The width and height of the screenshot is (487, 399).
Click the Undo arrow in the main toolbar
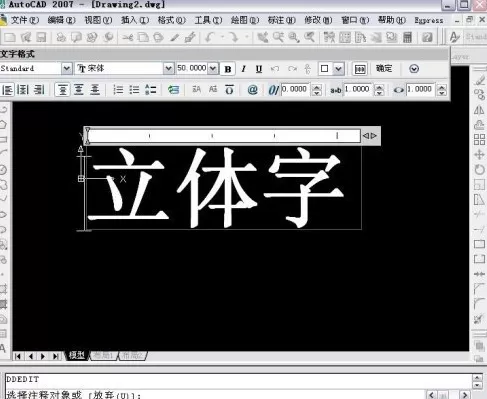pos(211,37)
